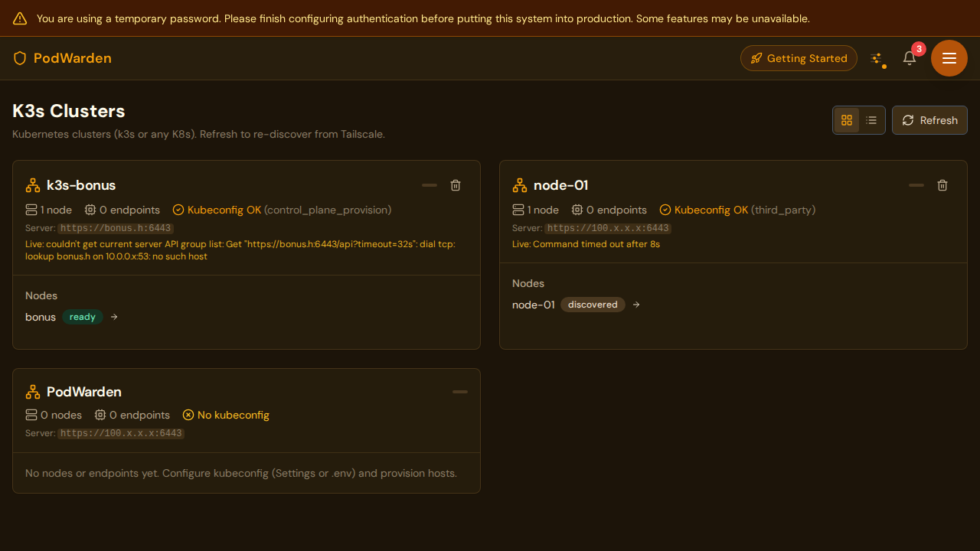This screenshot has height=551, width=980.
Task: Click the No kubeconfig error icon on PodWarden
Action: coord(188,415)
